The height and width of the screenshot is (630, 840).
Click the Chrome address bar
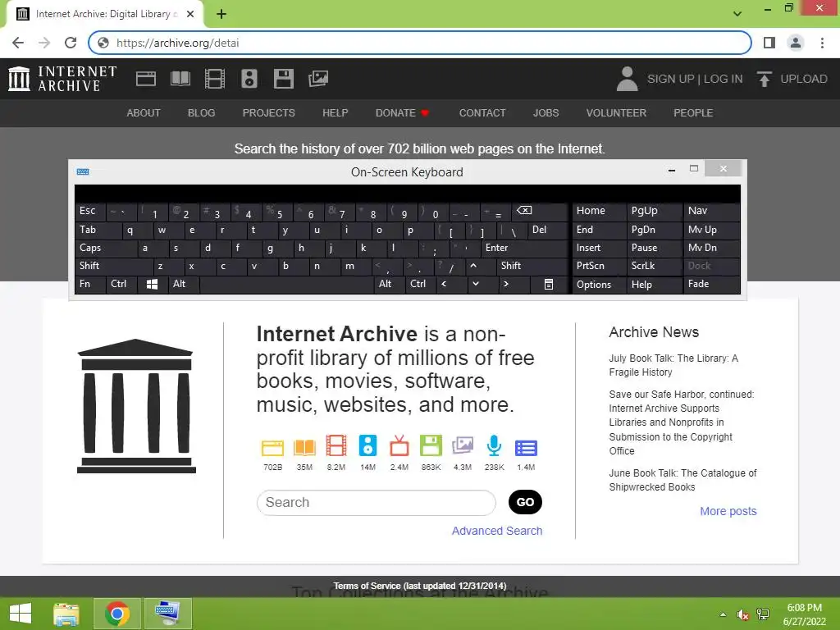[x=419, y=43]
